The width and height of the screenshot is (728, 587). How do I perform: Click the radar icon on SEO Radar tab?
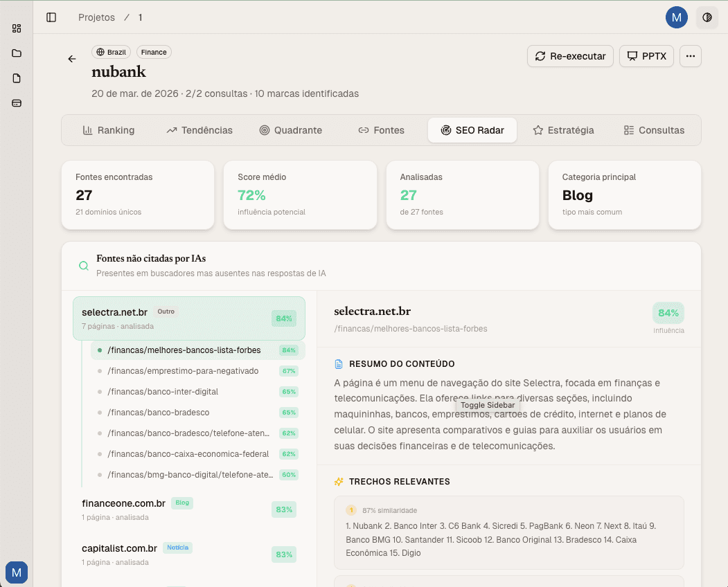pyautogui.click(x=445, y=130)
